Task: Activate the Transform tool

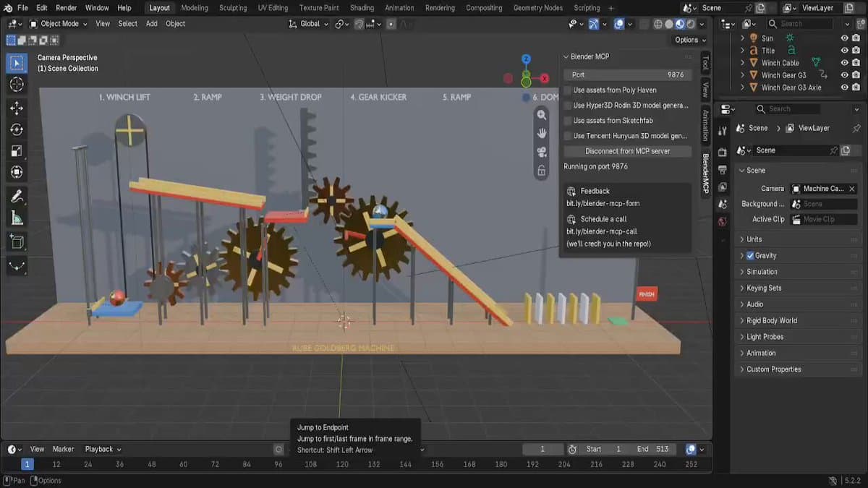Action: [x=17, y=172]
